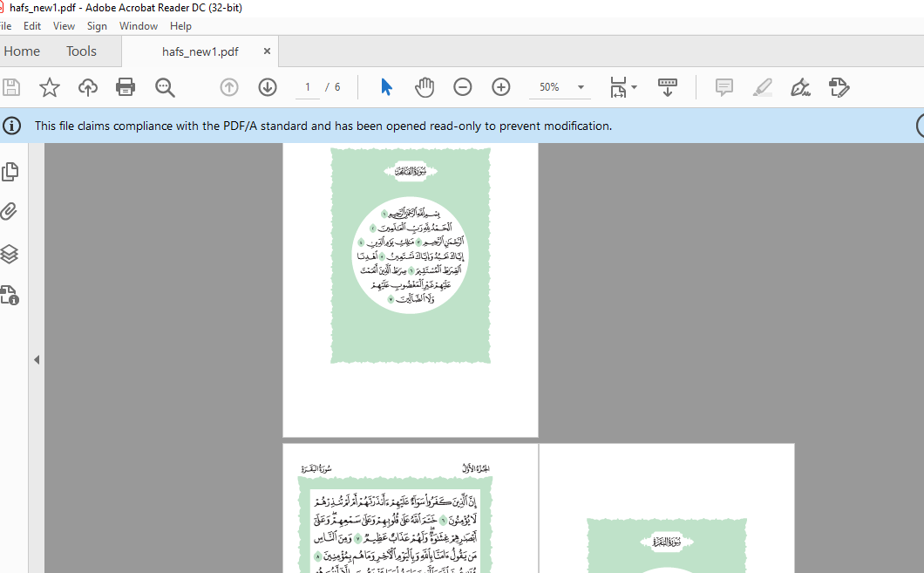924x573 pixels.
Task: Add a comment note icon
Action: point(724,87)
